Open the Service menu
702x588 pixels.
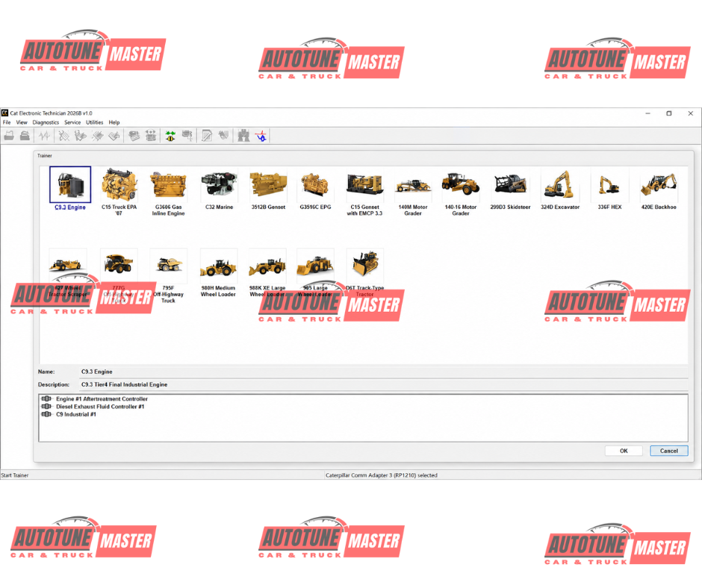pos(72,122)
